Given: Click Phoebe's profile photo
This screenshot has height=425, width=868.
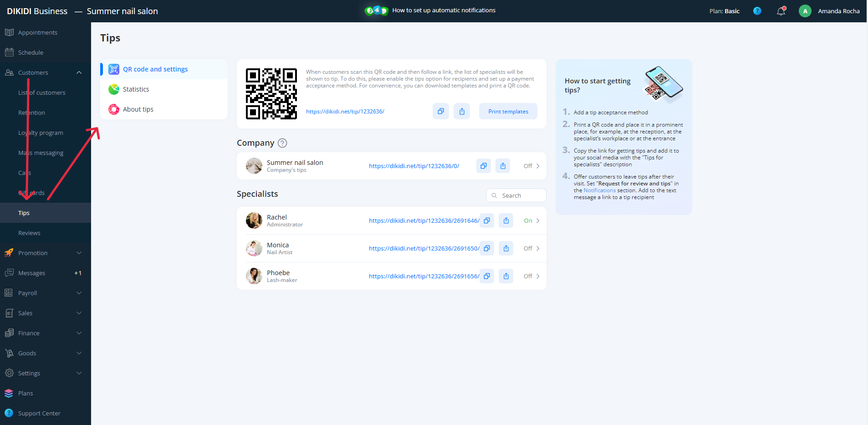Looking at the screenshot, I should pyautogui.click(x=254, y=276).
